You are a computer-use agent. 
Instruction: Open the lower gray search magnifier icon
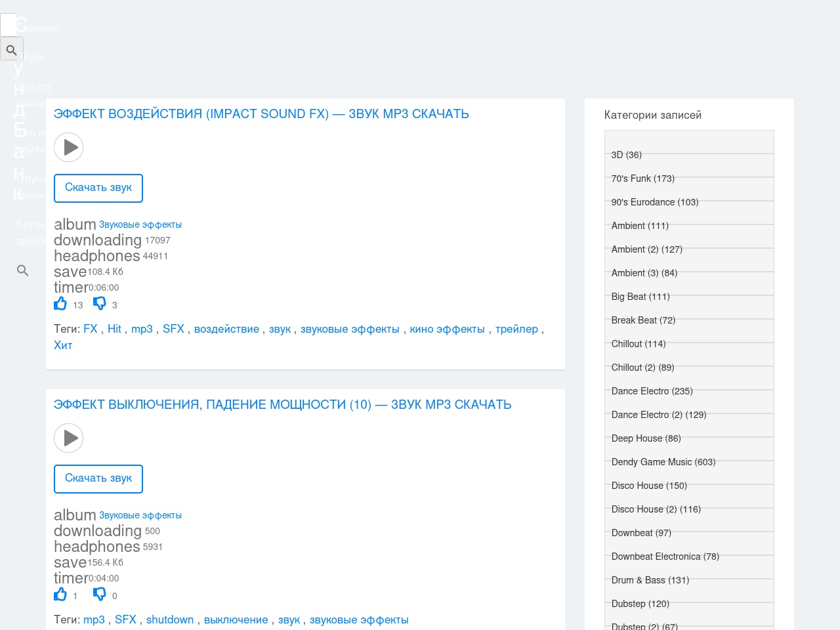[x=23, y=270]
